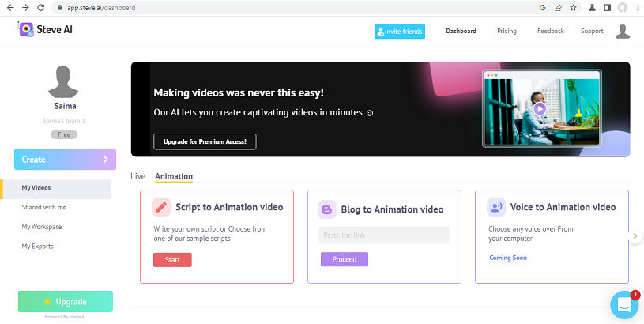The height and width of the screenshot is (324, 644).
Task: Open My Workspace
Action: [41, 227]
